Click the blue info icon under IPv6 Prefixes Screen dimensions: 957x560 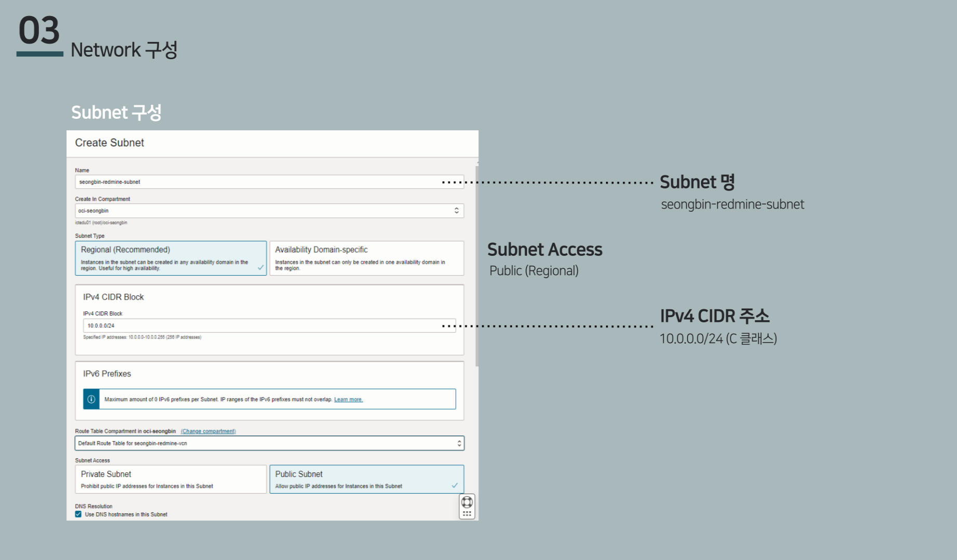(x=91, y=399)
